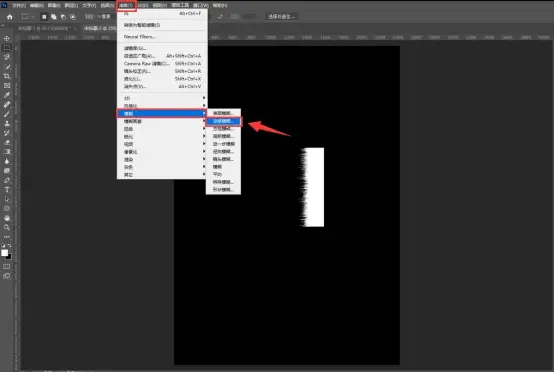Image resolution: width=554 pixels, height=373 pixels.
Task: Expand the 像素化 submenu
Action: pyautogui.click(x=162, y=152)
